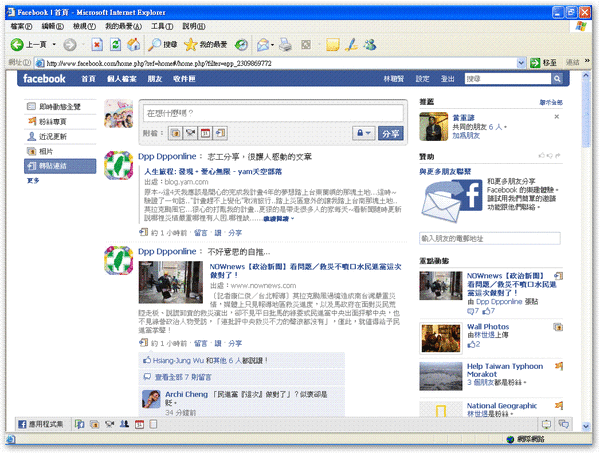Image resolution: width=600 pixels, height=453 pixels.
Task: Click the blue Share button in composer
Action: tap(390, 134)
